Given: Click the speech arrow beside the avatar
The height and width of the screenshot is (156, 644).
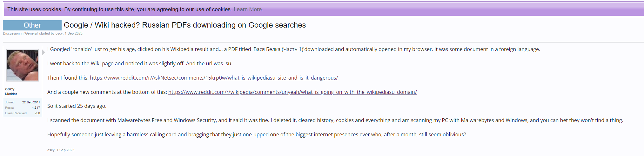Looking at the screenshot, I should coord(44,52).
